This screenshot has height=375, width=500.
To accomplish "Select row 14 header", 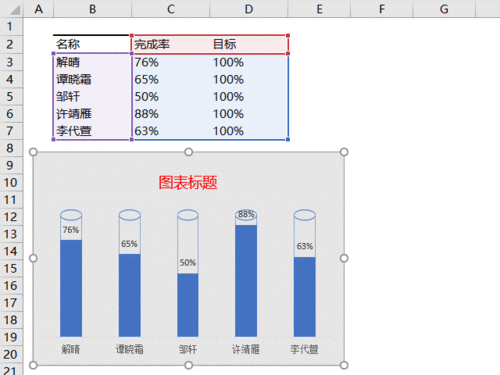I will click(x=10, y=251).
